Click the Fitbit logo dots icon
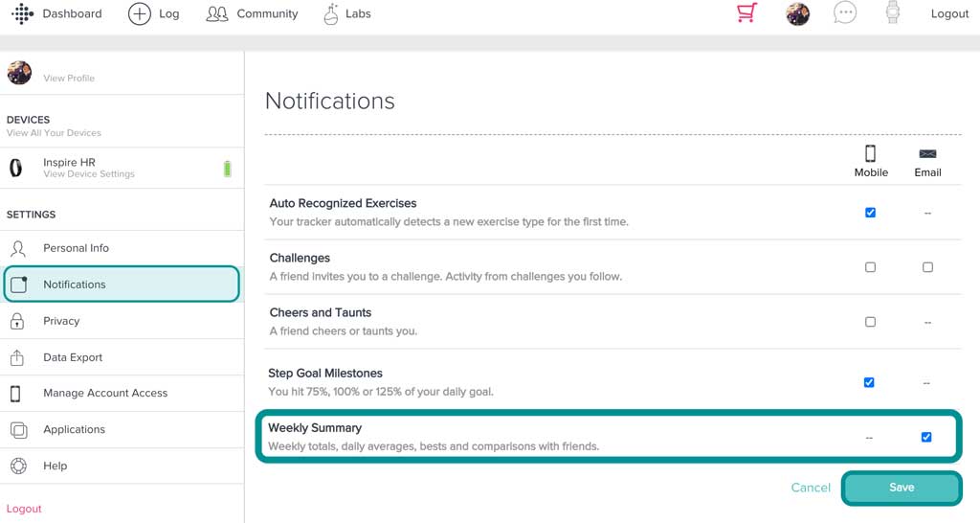Screen dimensions: 980x523 (22, 13)
